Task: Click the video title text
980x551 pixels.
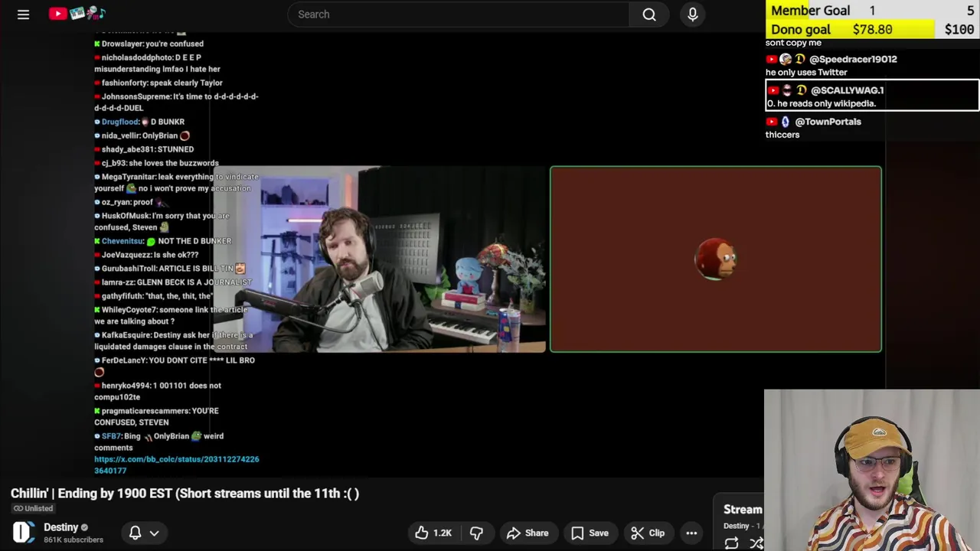Action: click(x=185, y=494)
